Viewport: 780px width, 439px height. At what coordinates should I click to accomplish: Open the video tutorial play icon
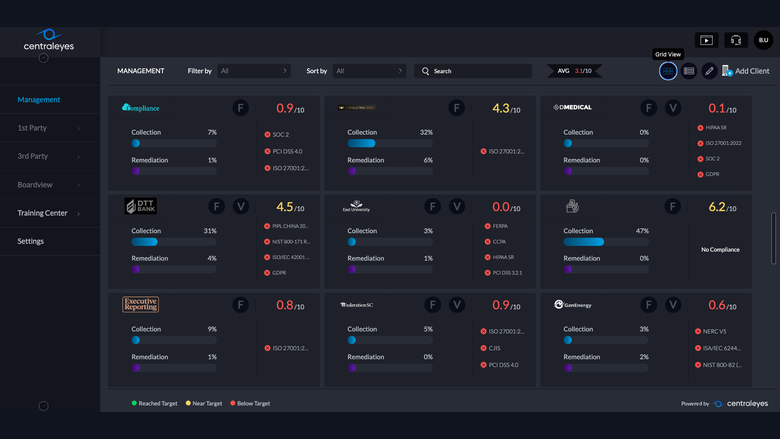[x=706, y=40]
